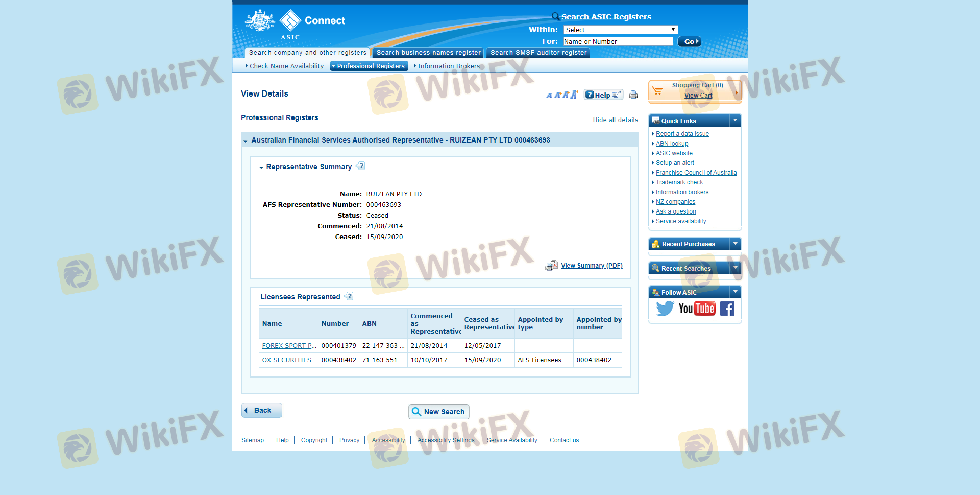Open the Information Brokers menu
This screenshot has width=980, height=495.
[448, 66]
